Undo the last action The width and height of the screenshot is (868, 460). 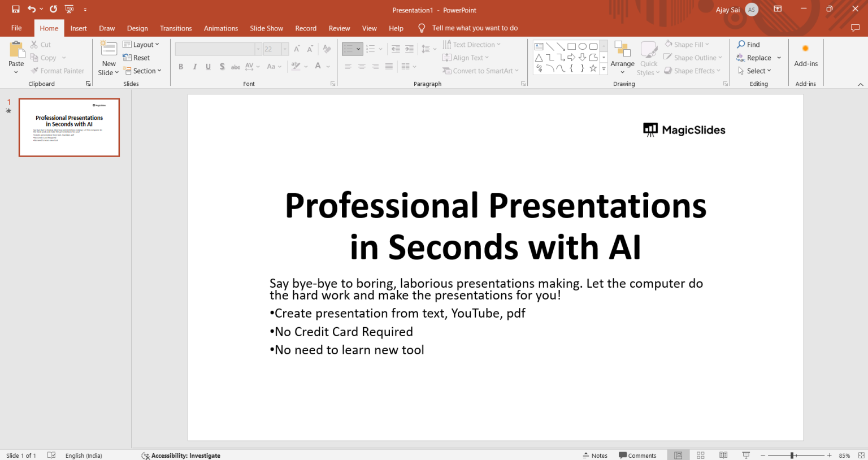32,9
